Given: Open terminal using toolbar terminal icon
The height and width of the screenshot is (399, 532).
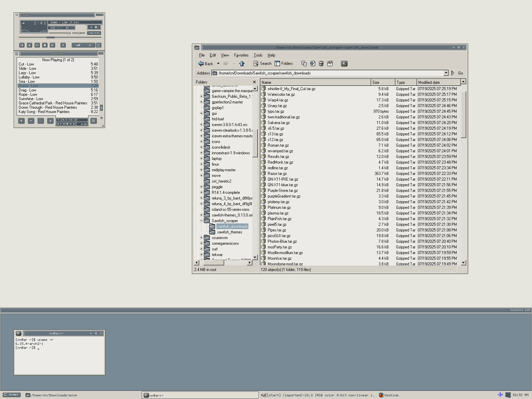Looking at the screenshot, I should (344, 64).
